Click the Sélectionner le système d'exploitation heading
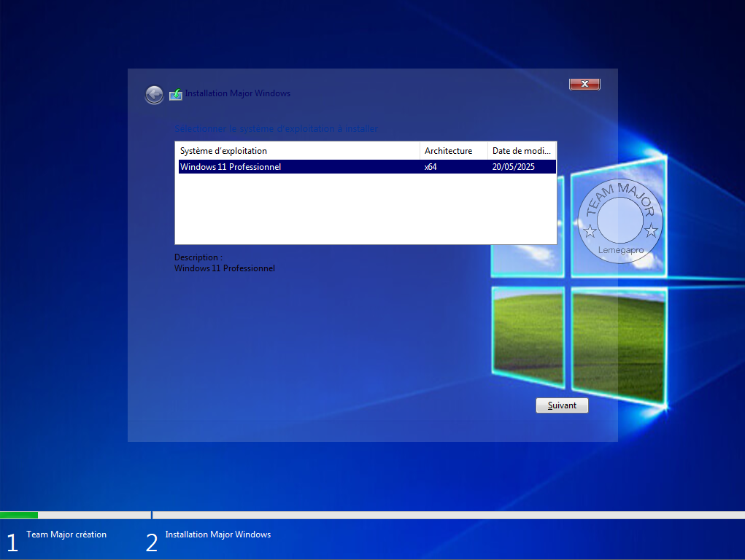This screenshot has height=560, width=745. click(x=276, y=129)
